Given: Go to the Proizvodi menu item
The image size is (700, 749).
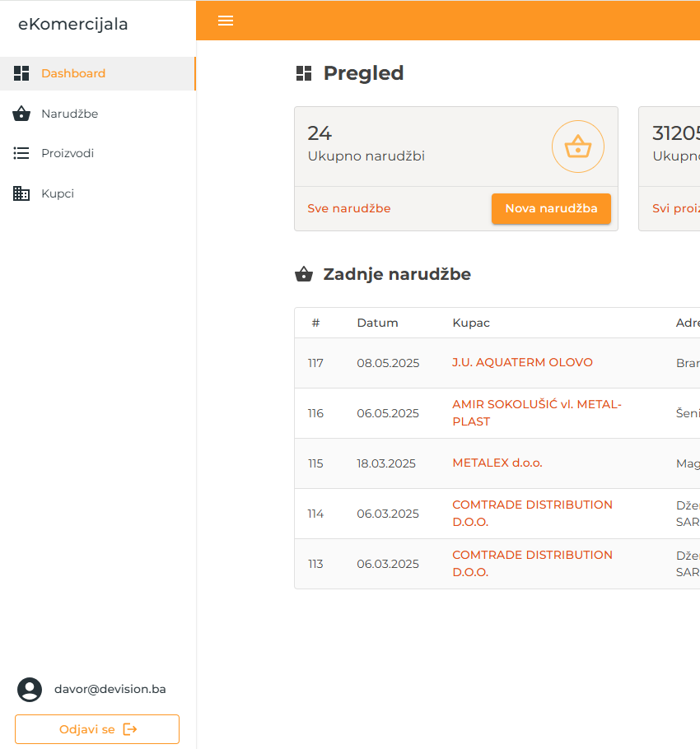Looking at the screenshot, I should pyautogui.click(x=68, y=153).
